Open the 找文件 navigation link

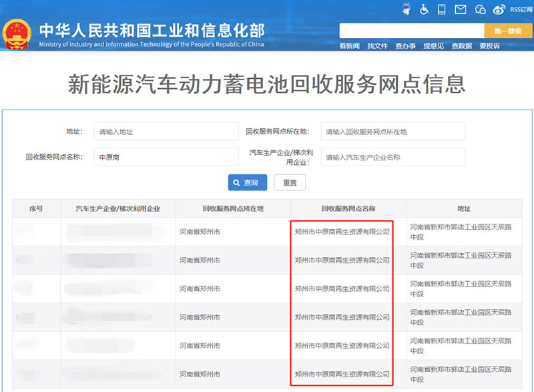378,46
